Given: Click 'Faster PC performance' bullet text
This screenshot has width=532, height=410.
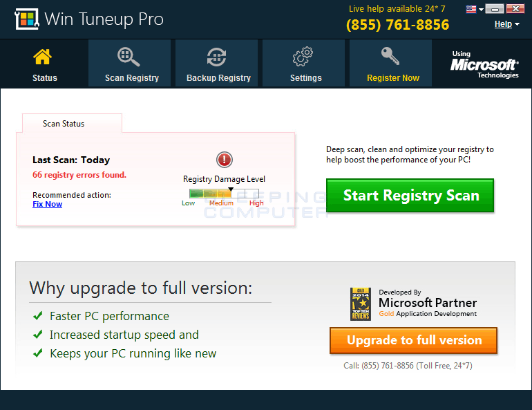Looking at the screenshot, I should click(x=109, y=317).
